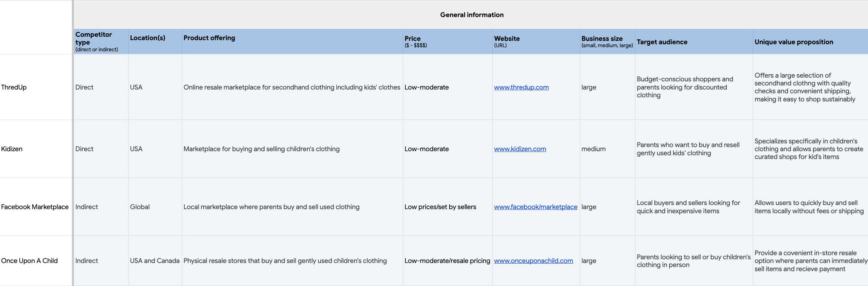Viewport: 868px width, 286px height.
Task: Select Kidizen's Direct competitor type cell
Action: pos(101,149)
